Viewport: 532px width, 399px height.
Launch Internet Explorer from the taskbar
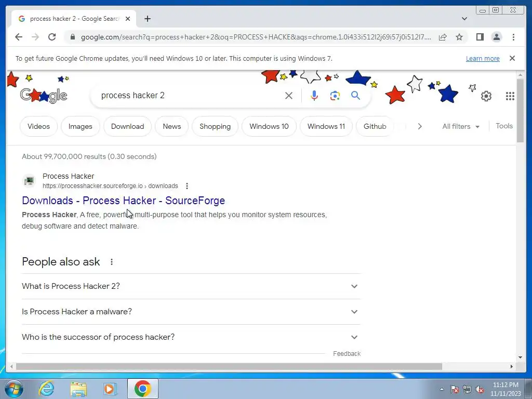(46, 389)
